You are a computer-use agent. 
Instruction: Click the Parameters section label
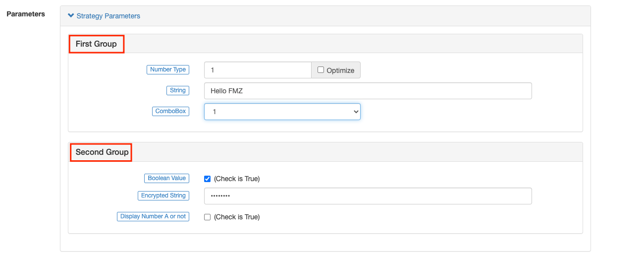(x=25, y=14)
